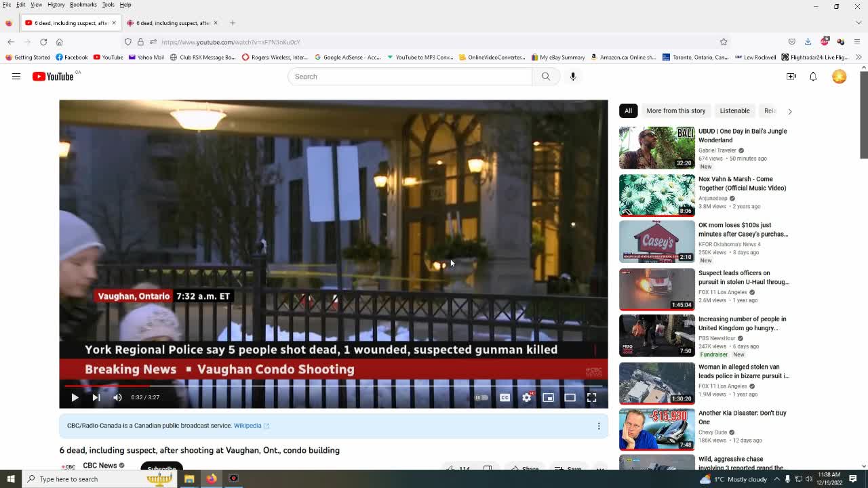868x488 pixels.
Task: Open Firefox application hamburger menu
Action: (x=857, y=42)
